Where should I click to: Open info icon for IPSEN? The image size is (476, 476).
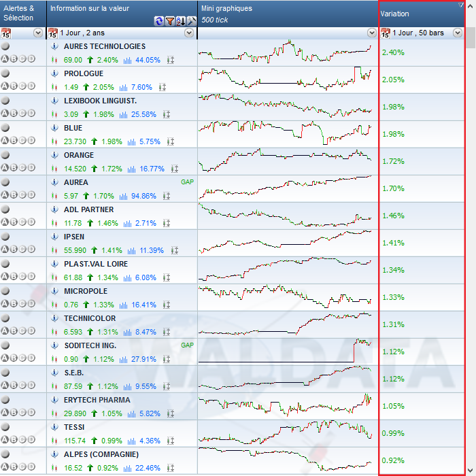pos(54,237)
